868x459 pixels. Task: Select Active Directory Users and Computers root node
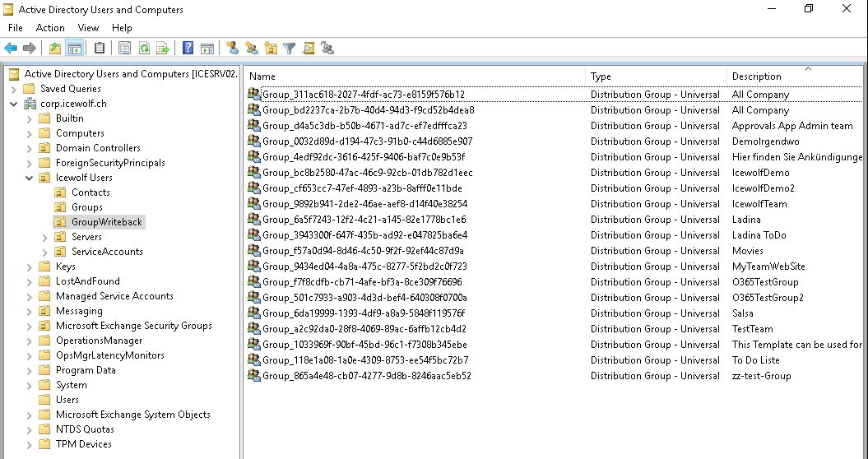click(131, 74)
